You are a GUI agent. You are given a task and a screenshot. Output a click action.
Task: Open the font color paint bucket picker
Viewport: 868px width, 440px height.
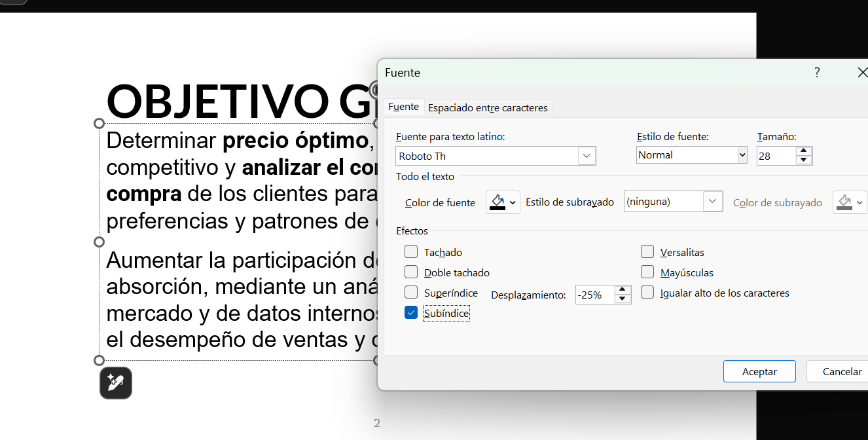click(503, 202)
